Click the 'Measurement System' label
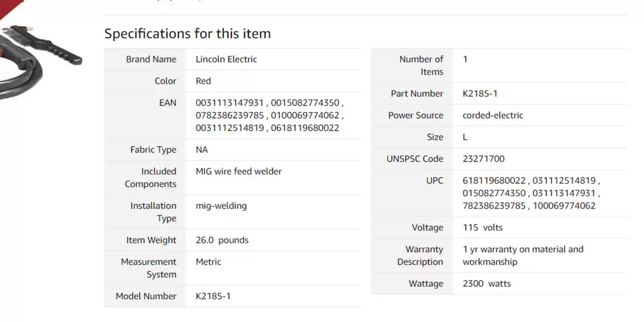 148,269
